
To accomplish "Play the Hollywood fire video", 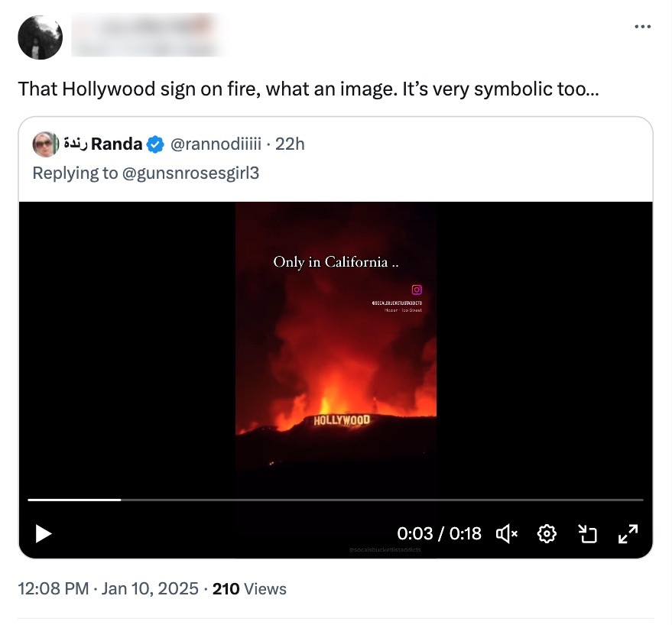I will point(44,533).
